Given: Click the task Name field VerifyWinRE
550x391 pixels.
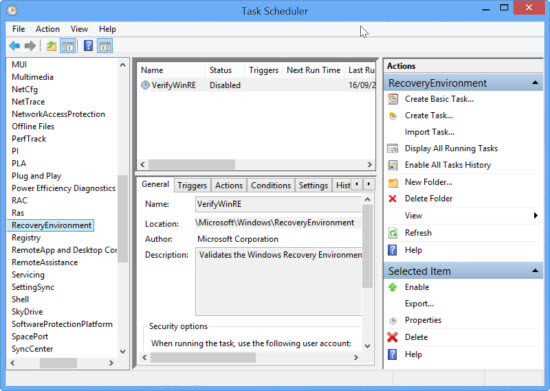Looking at the screenshot, I should (x=278, y=204).
